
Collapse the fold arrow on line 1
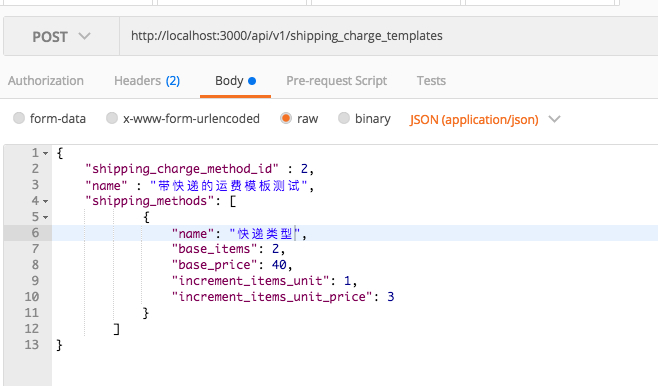click(46, 154)
